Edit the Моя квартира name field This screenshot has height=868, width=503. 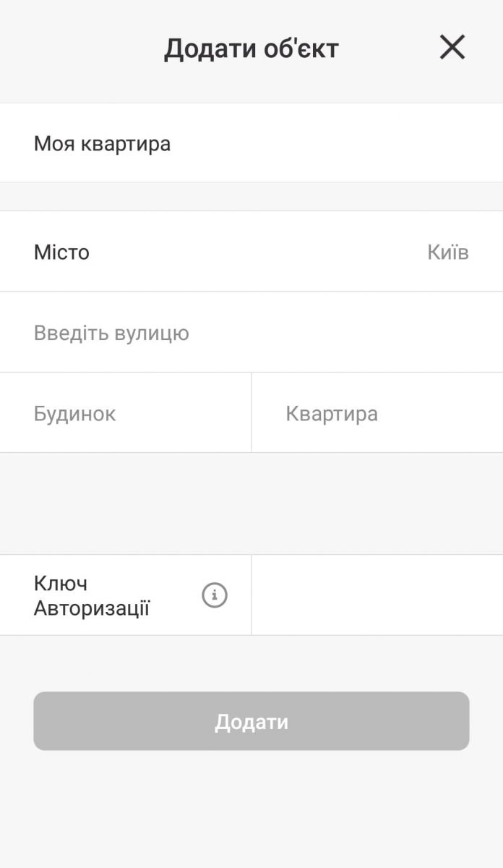102,143
